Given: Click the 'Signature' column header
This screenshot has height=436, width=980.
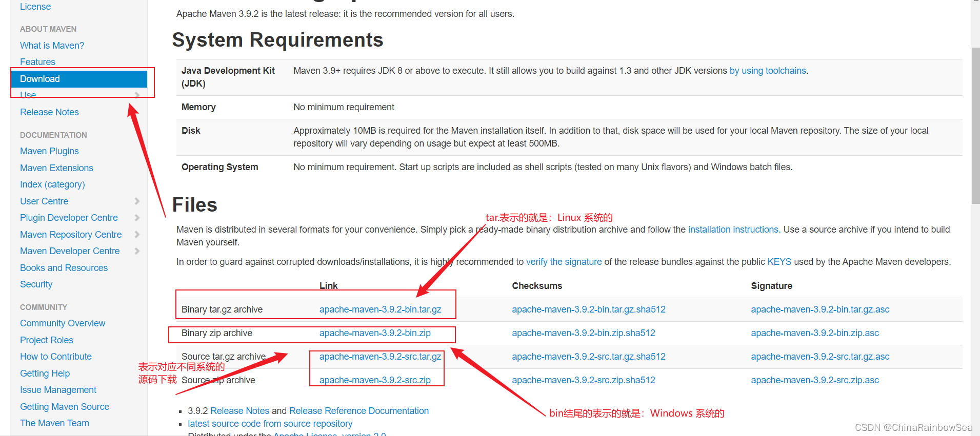Looking at the screenshot, I should [771, 286].
